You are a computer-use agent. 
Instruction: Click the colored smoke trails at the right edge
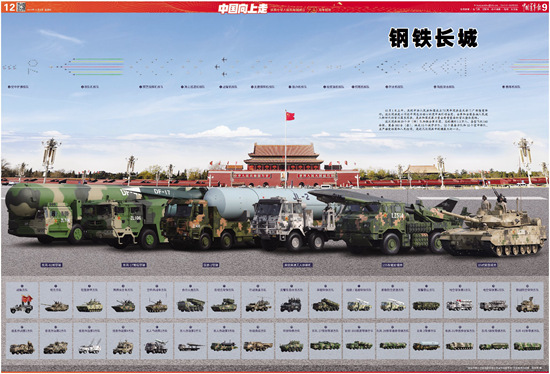[530, 67]
